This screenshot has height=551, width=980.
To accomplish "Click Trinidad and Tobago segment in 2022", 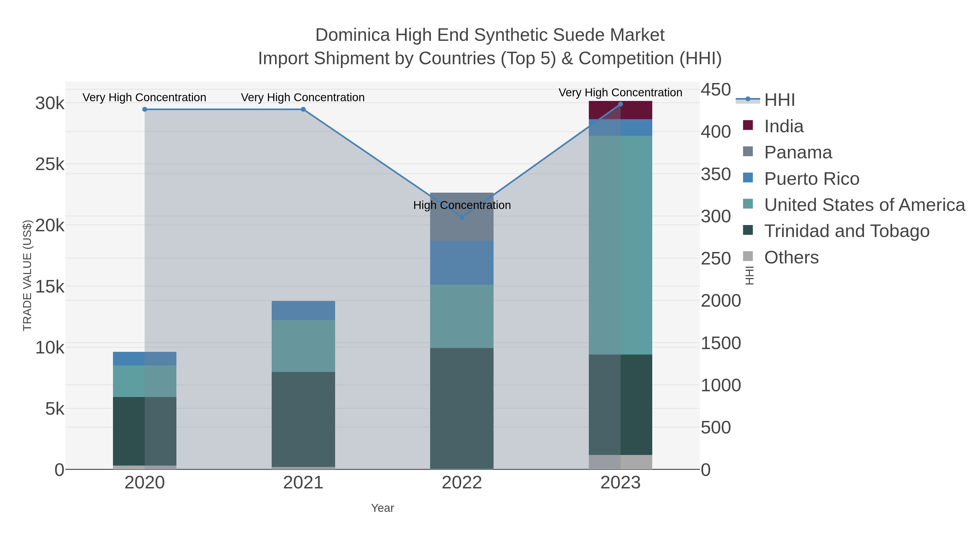I will click(x=462, y=408).
